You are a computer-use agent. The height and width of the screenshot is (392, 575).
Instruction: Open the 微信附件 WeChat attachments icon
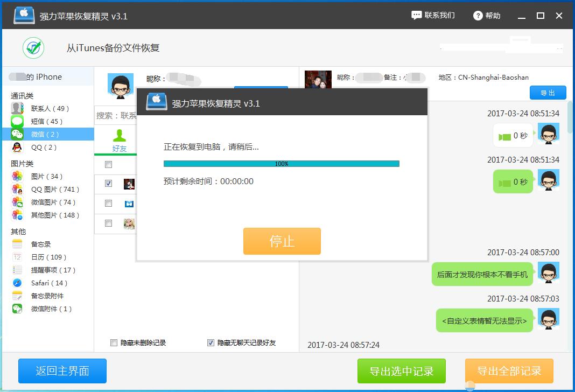(16, 309)
